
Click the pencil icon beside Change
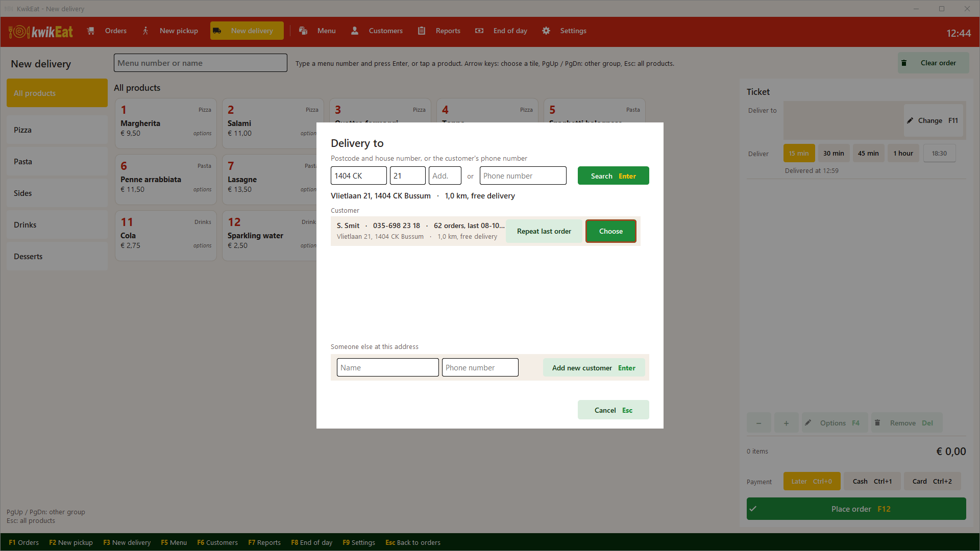[x=910, y=120]
